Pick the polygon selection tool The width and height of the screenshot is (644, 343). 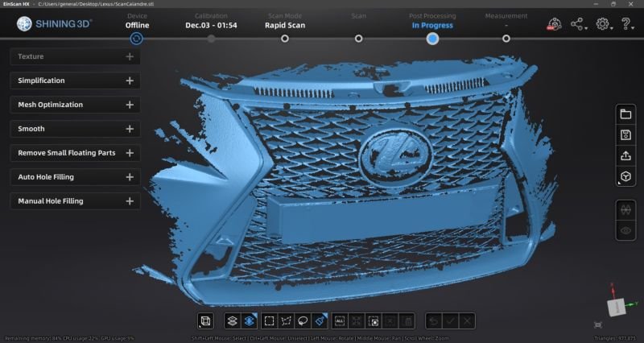(x=287, y=320)
